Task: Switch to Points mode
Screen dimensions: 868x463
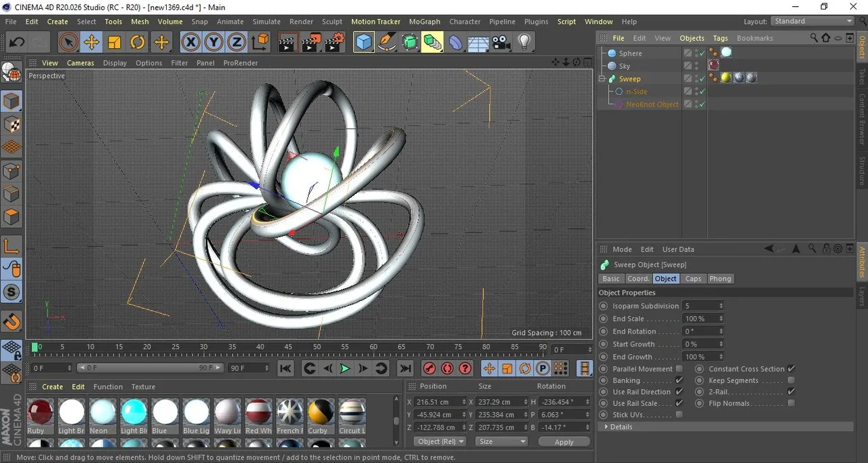Action: [11, 171]
